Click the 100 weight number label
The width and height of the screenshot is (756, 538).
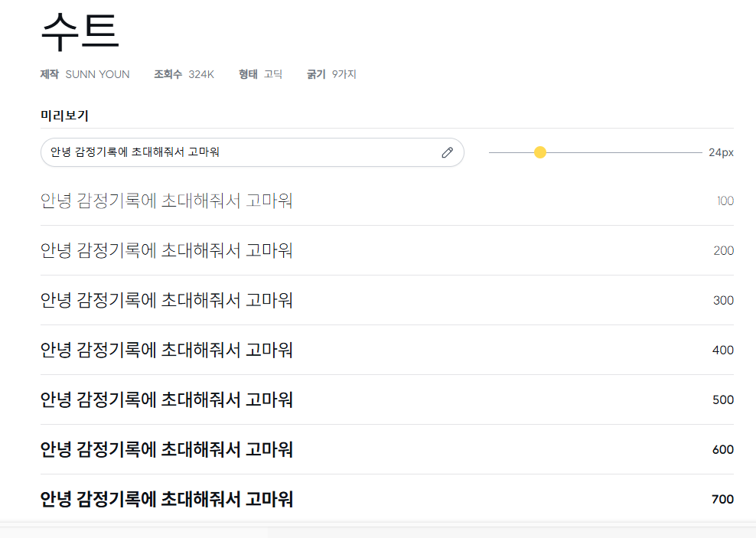tap(725, 201)
